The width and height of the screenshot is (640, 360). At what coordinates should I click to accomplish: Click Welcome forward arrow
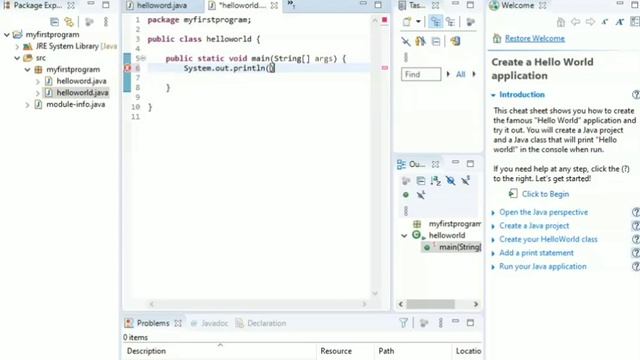point(590,22)
